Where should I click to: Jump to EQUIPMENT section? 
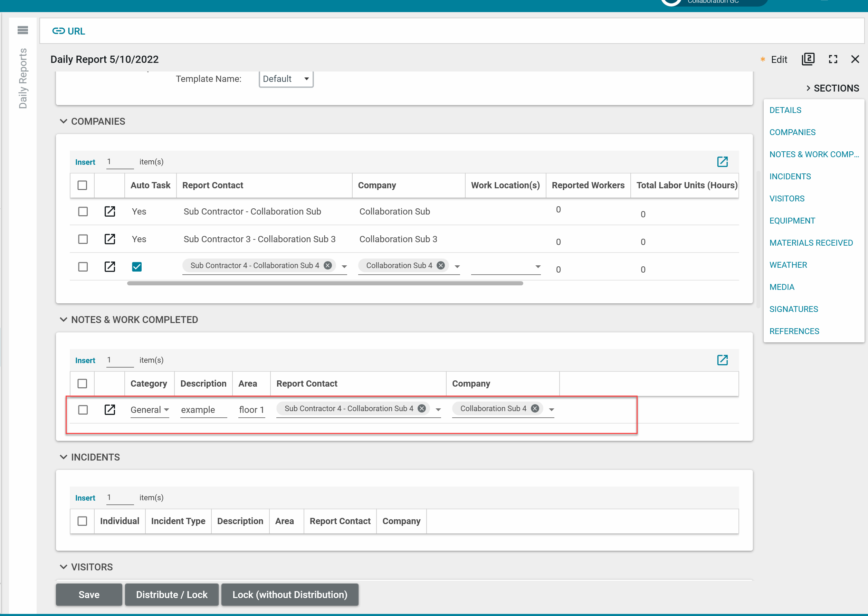coord(792,220)
